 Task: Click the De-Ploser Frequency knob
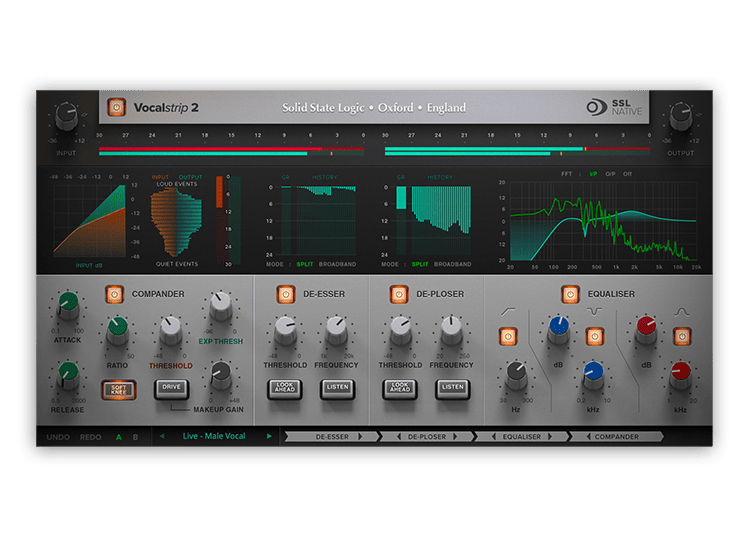pos(451,331)
